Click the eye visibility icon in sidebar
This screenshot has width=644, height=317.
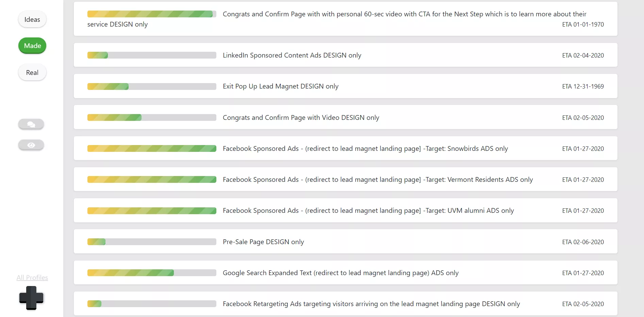tap(31, 145)
